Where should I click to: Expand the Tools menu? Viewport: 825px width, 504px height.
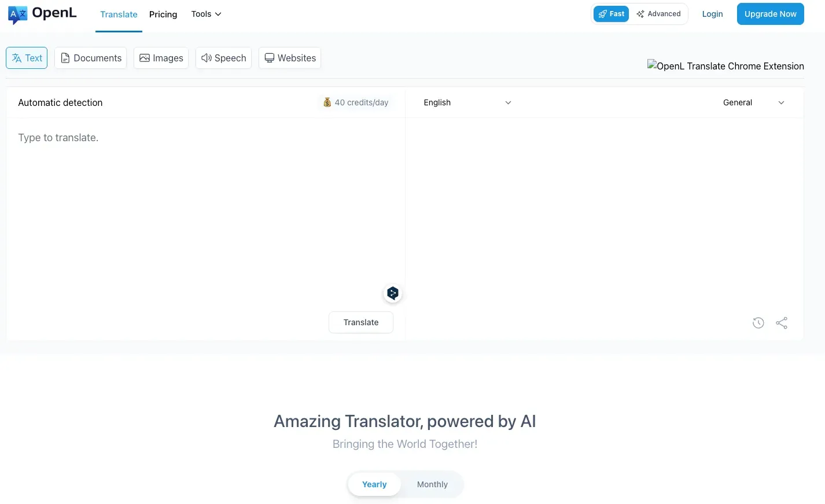(207, 14)
